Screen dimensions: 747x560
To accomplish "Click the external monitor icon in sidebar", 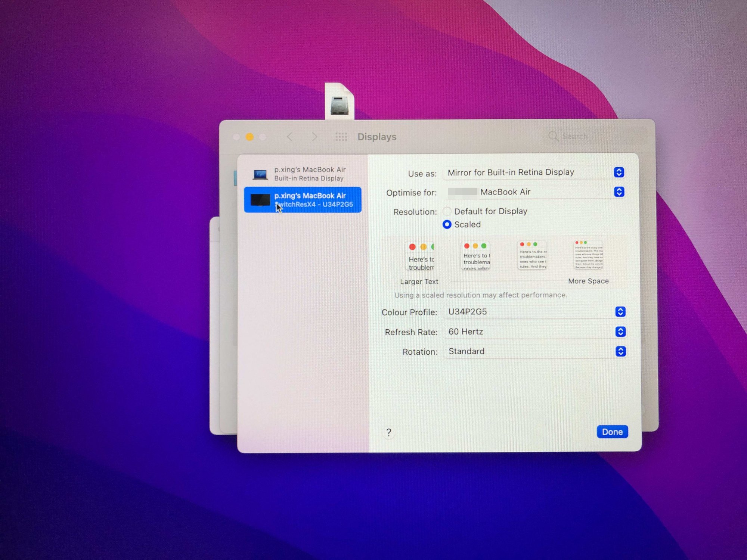I will (x=260, y=200).
